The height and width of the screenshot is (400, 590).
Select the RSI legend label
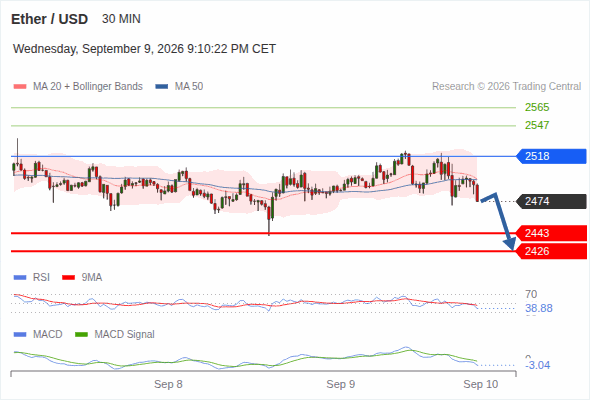tap(41, 278)
